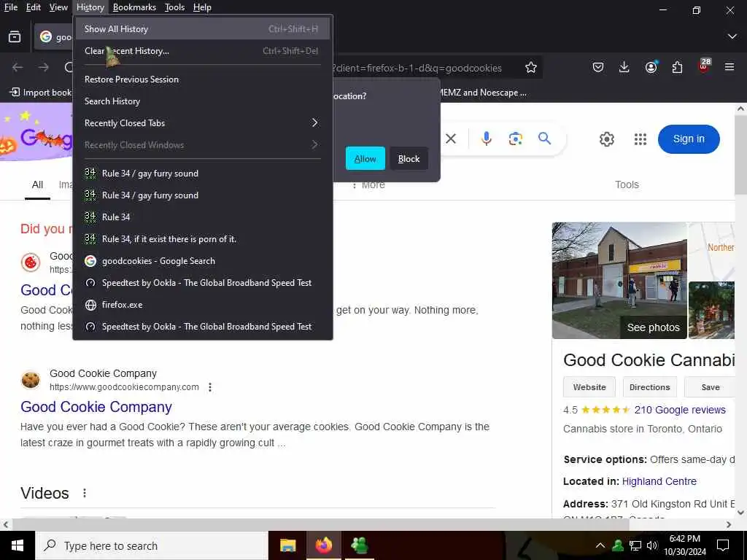Expand Recently Closed Tabs submenu
Viewport: 747px width, 560px height.
(203, 123)
